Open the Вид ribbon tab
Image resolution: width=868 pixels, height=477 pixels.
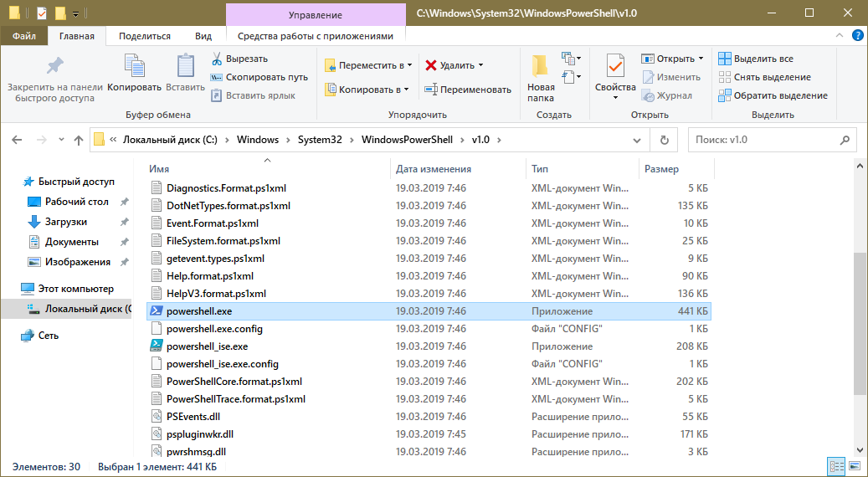[x=203, y=36]
